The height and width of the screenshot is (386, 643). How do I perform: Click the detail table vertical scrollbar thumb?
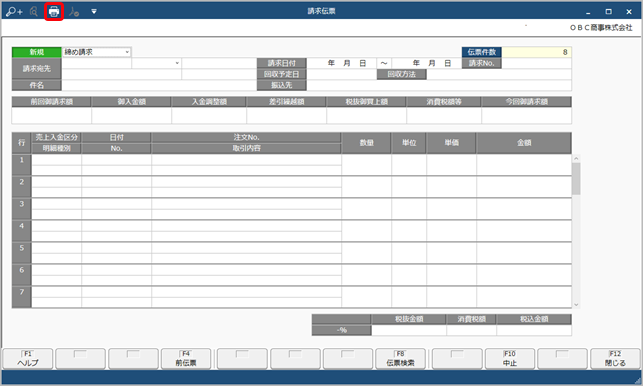click(x=576, y=178)
